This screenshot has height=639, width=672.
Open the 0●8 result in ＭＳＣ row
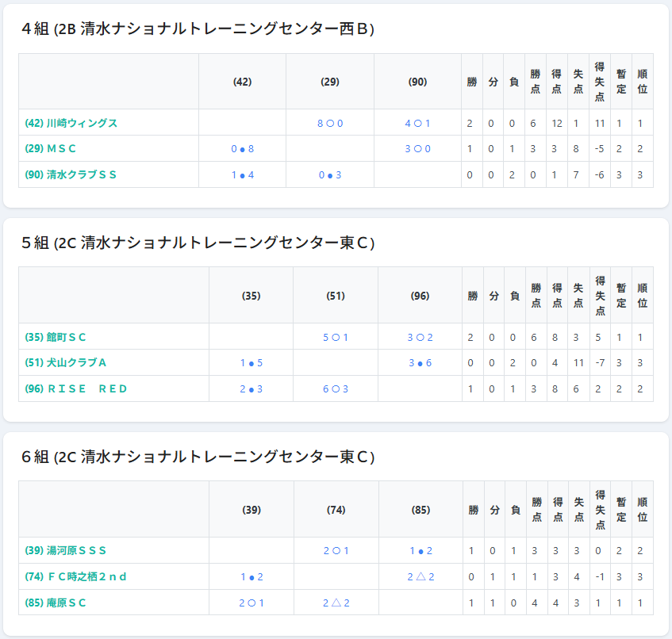pos(243,148)
